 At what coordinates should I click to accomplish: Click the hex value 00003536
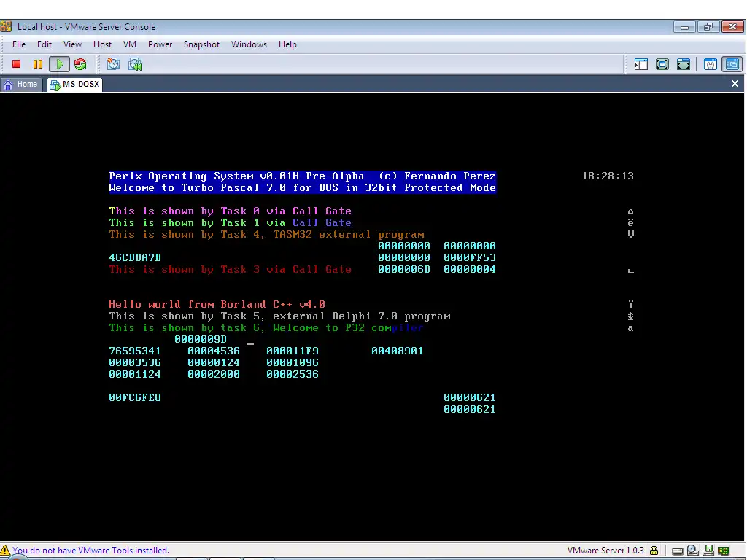click(x=135, y=363)
